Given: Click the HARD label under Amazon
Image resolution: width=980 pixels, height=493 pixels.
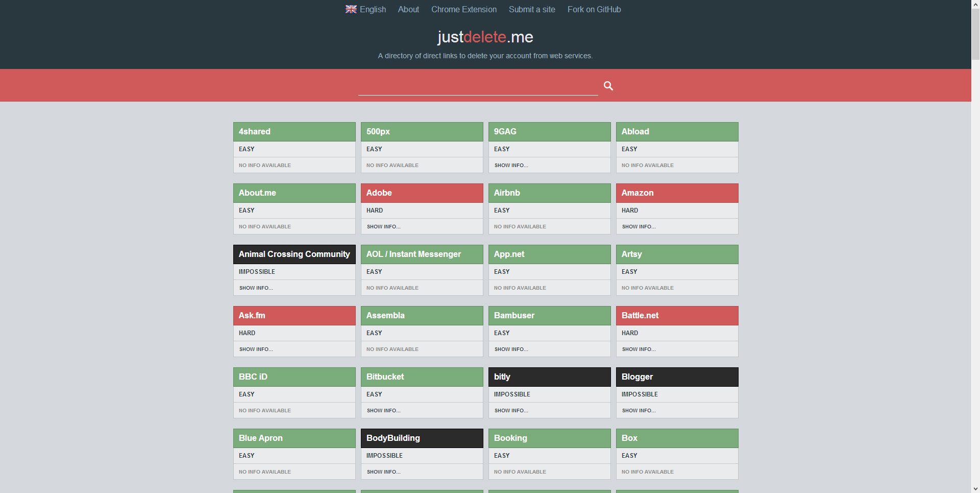Looking at the screenshot, I should (630, 210).
